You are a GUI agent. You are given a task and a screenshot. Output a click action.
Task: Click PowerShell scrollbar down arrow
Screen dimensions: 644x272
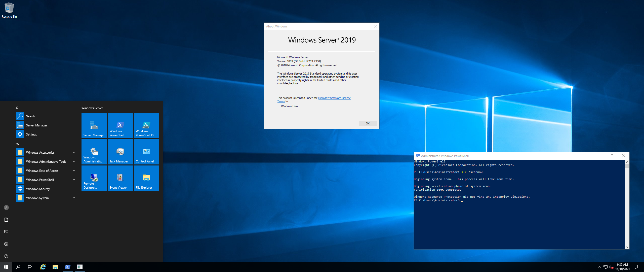[627, 247]
